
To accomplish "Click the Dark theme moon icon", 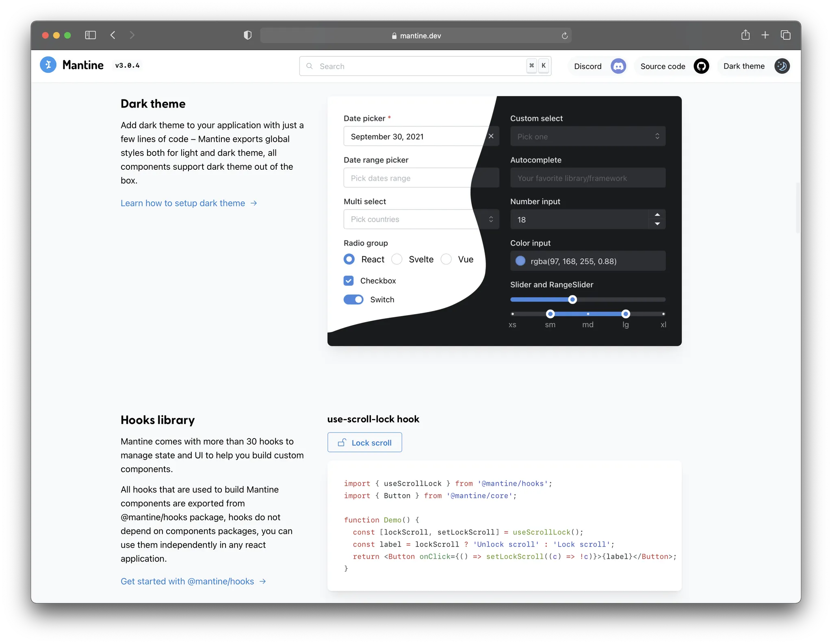I will pos(782,66).
